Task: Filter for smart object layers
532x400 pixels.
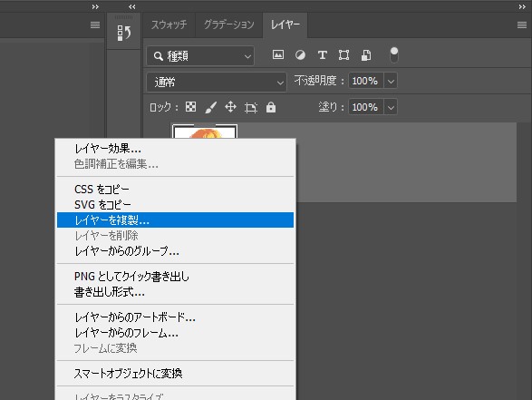Action: point(366,54)
